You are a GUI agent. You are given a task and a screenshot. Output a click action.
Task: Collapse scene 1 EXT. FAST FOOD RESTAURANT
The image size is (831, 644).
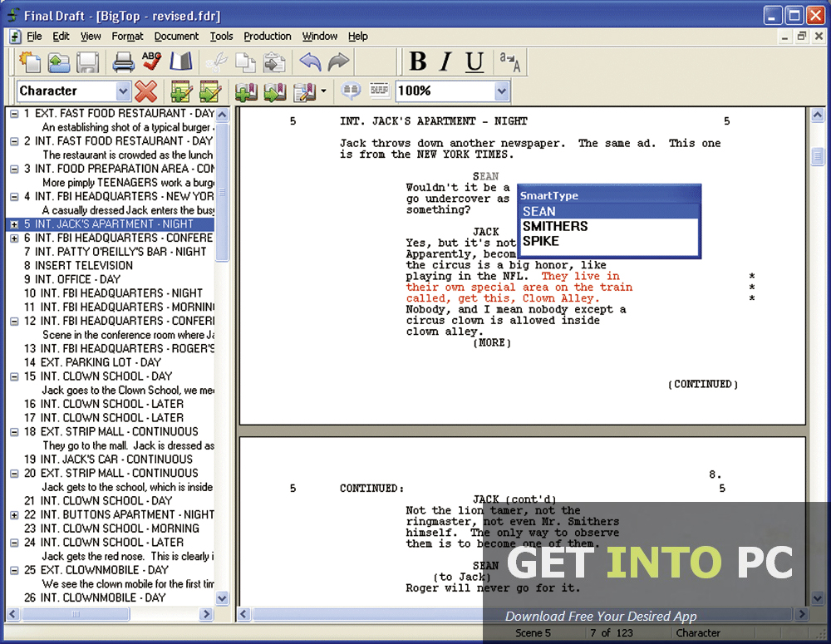[x=14, y=114]
